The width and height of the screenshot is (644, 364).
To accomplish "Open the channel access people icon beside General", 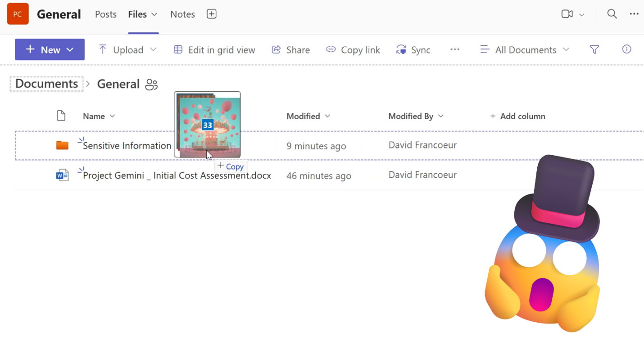I will tap(151, 84).
